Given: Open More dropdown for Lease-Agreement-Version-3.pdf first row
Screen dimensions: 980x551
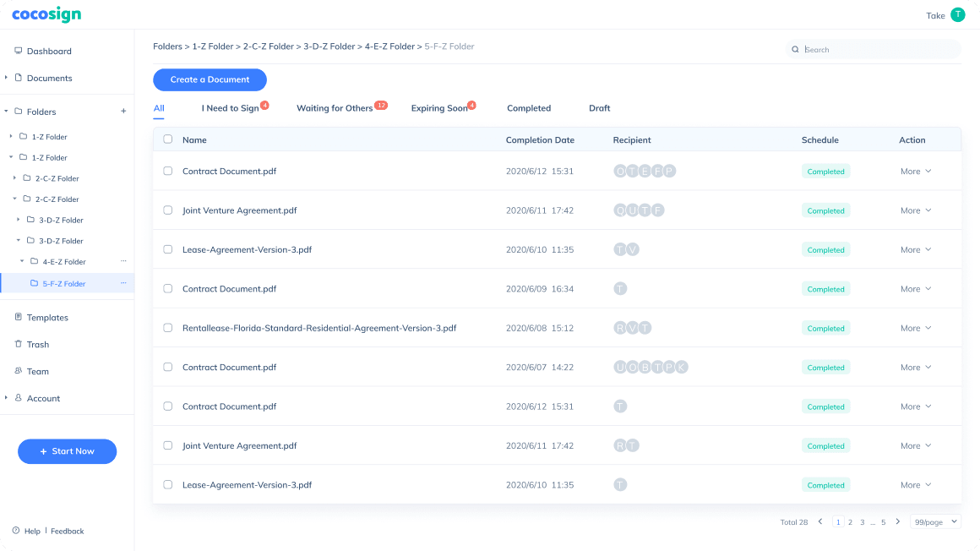Looking at the screenshot, I should tap(915, 250).
